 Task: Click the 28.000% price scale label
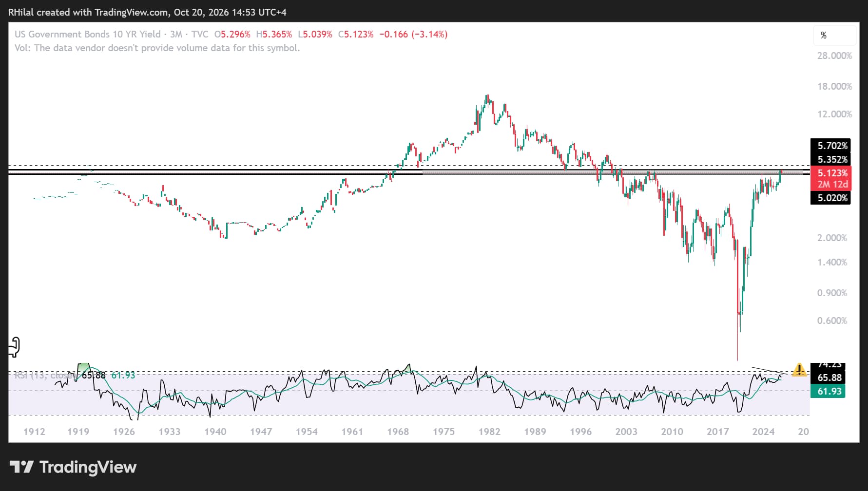point(834,56)
